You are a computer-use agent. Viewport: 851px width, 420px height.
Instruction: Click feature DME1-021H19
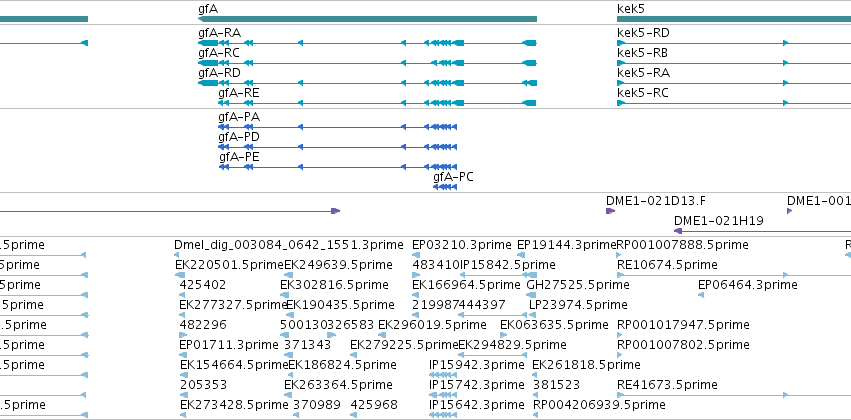[x=719, y=221]
